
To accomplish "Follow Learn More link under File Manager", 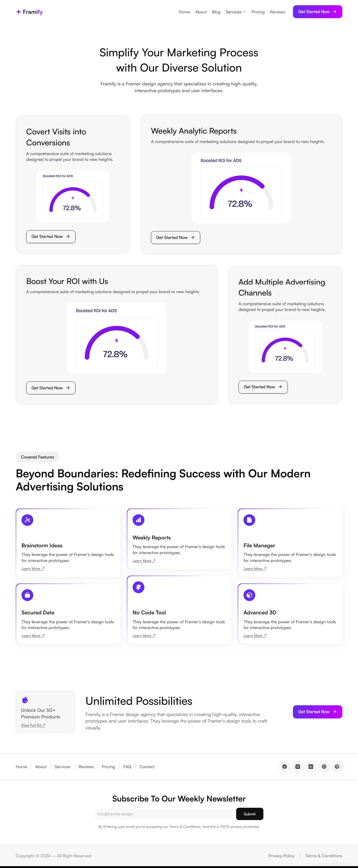I will click(x=255, y=569).
